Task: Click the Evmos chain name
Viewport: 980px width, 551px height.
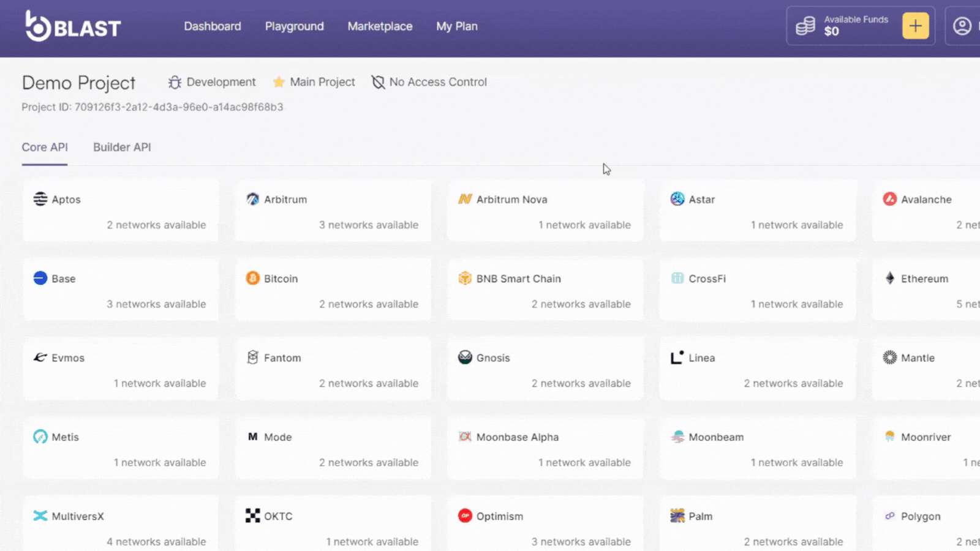Action: [68, 358]
